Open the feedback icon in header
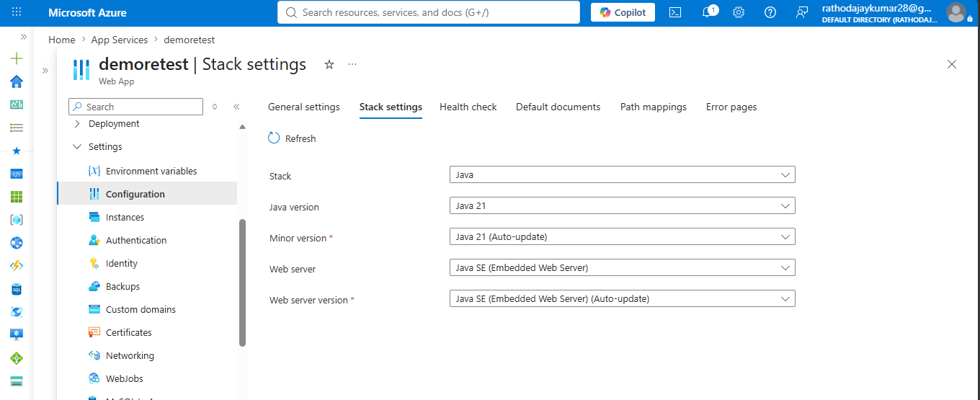This screenshot has height=400, width=980. point(802,12)
